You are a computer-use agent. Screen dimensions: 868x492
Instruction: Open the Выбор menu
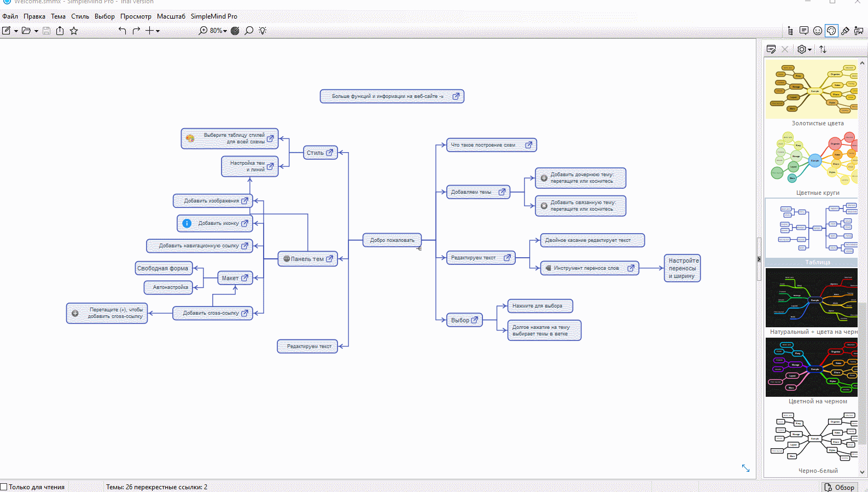(104, 16)
